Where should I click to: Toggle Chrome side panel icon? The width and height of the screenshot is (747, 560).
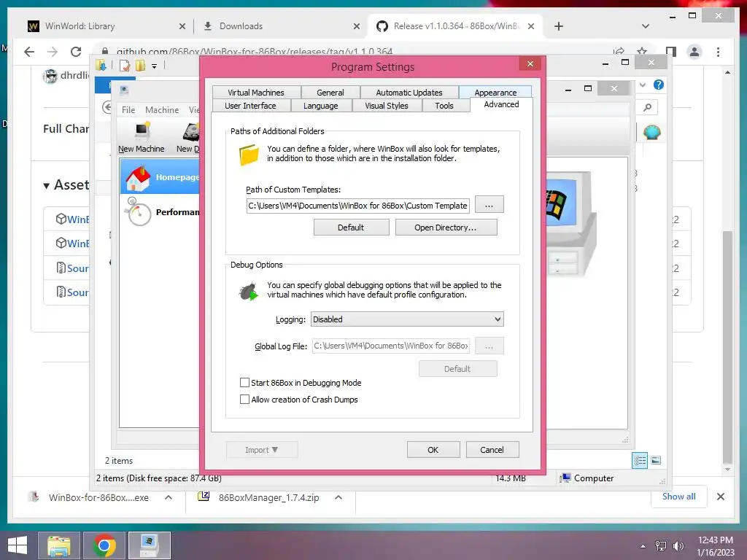pyautogui.click(x=671, y=52)
